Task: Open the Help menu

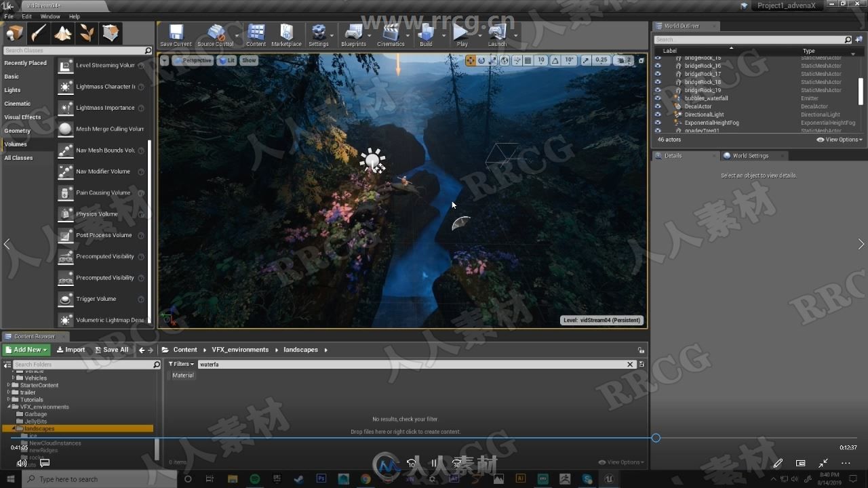Action: (x=75, y=16)
